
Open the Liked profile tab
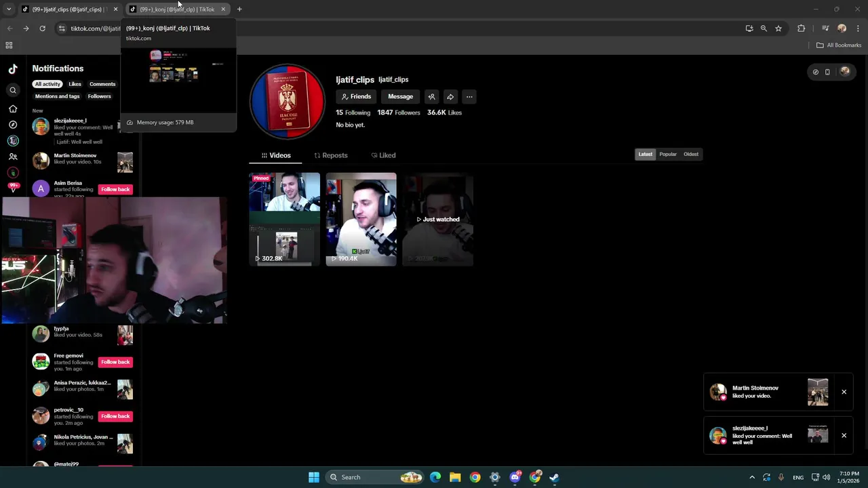383,155
